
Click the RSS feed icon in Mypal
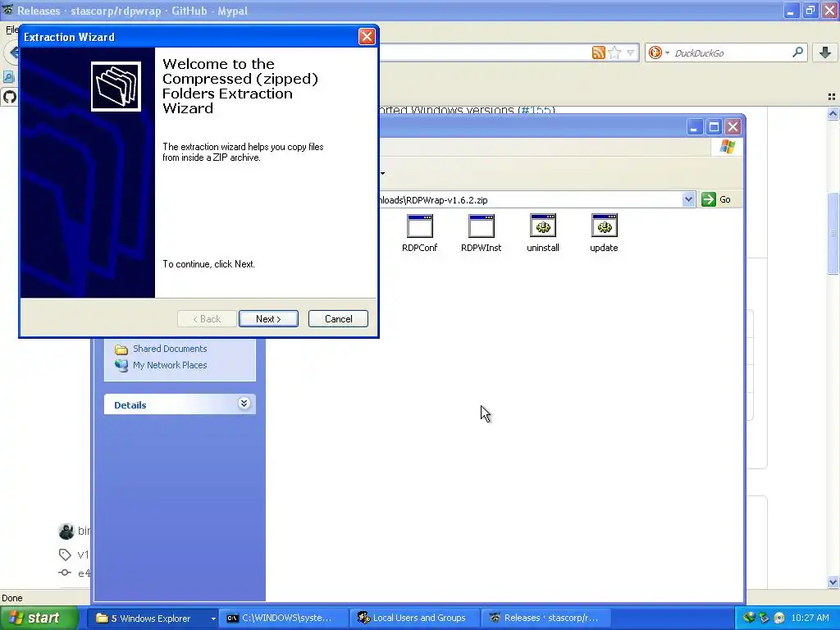(598, 52)
